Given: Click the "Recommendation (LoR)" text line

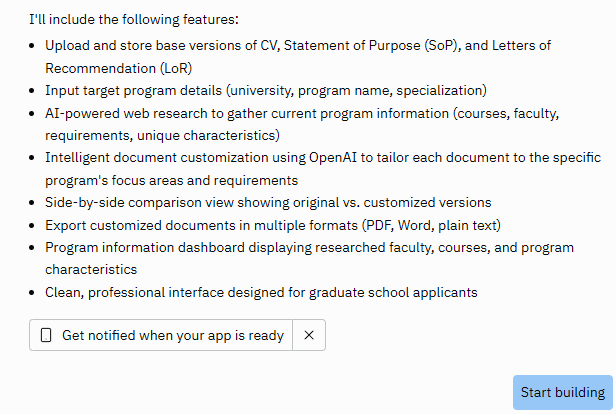Looking at the screenshot, I should point(119,68).
